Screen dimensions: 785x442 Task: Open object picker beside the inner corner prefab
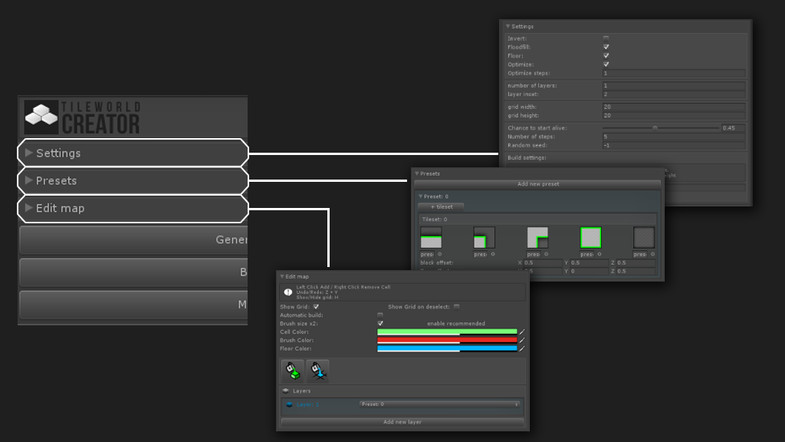(x=546, y=254)
